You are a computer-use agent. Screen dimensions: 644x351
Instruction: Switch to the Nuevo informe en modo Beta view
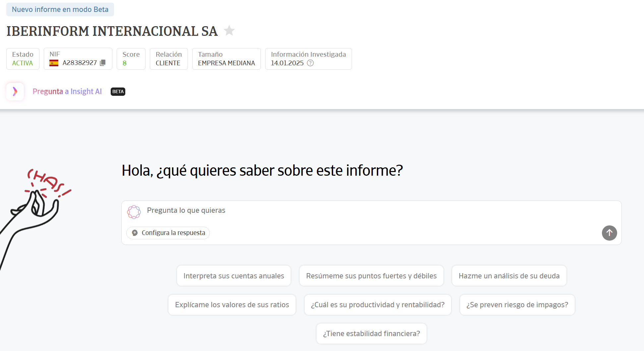[60, 9]
